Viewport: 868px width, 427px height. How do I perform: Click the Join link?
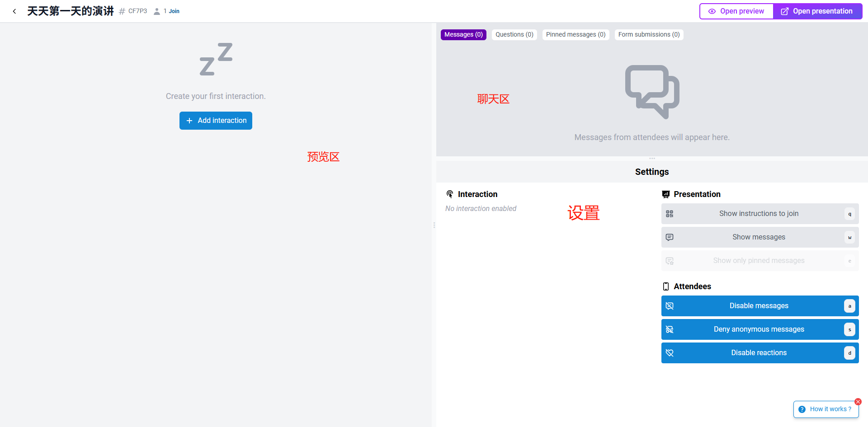174,11
